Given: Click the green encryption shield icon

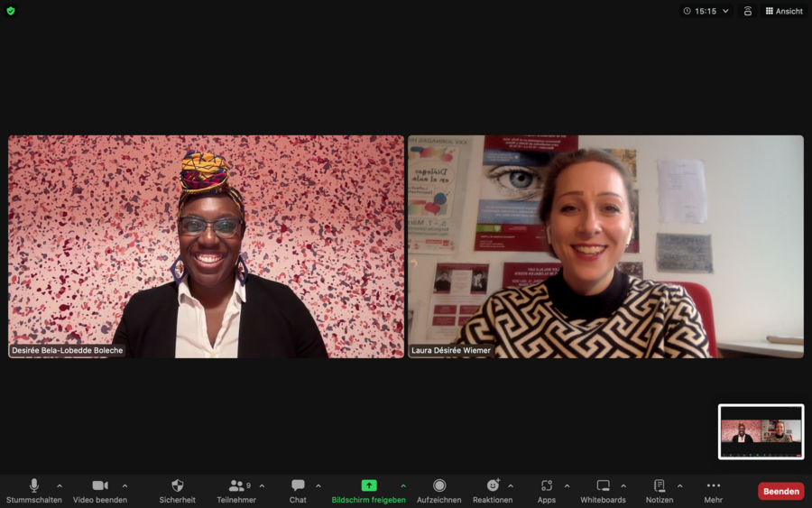Looking at the screenshot, I should pos(11,11).
